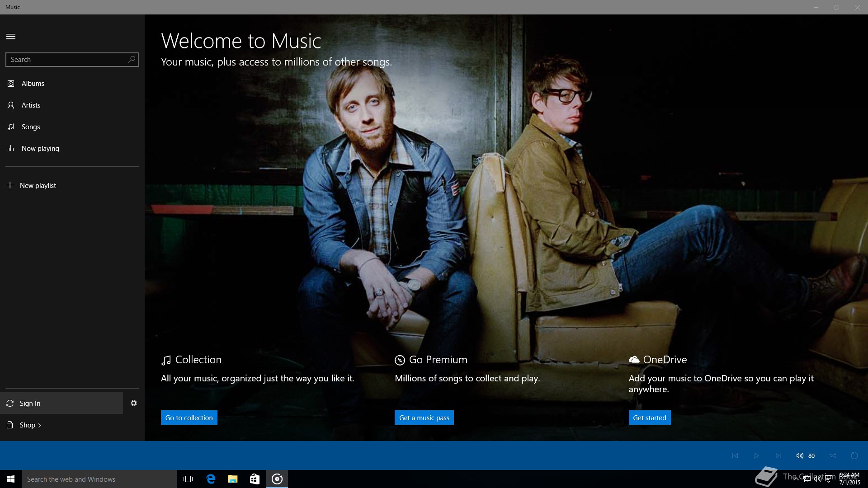Click the taskbar search box

click(99, 479)
